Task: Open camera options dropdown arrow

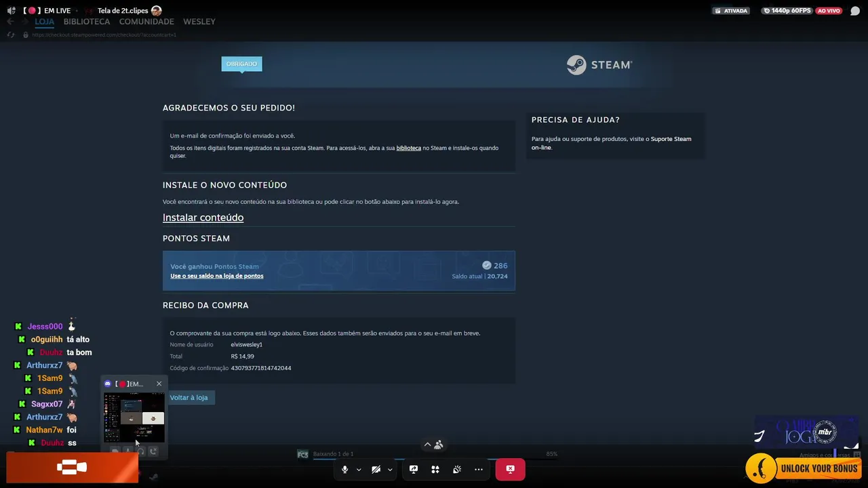Action: pyautogui.click(x=390, y=470)
